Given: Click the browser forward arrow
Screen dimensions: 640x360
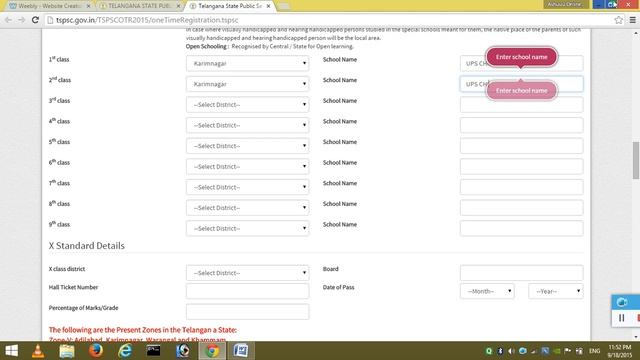Looking at the screenshot, I should [21, 20].
